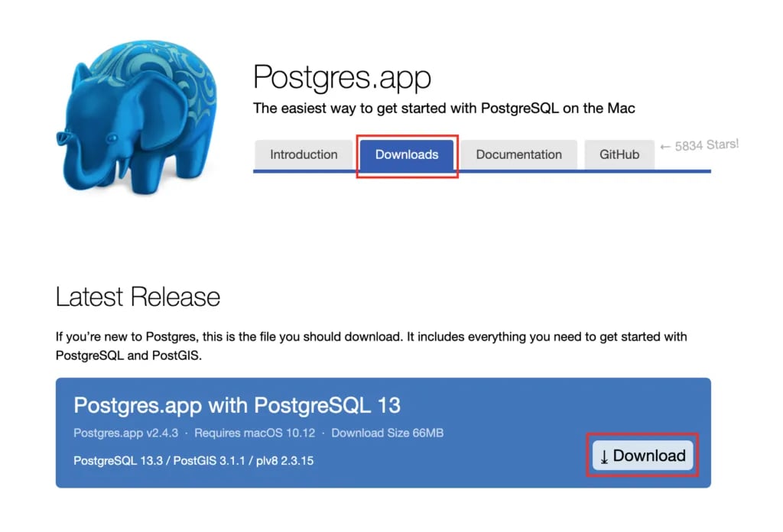Click the blue Postgres elephant logo
The width and height of the screenshot is (783, 532).
point(136,117)
